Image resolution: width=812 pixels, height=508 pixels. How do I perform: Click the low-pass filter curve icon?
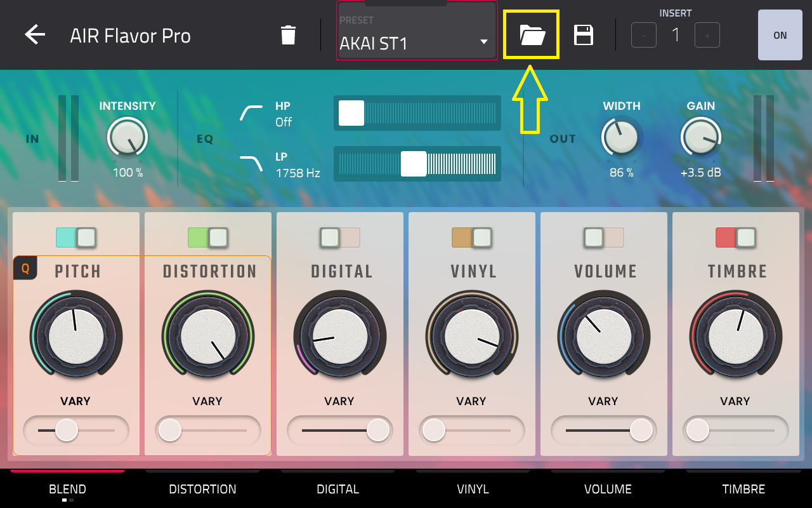(251, 164)
